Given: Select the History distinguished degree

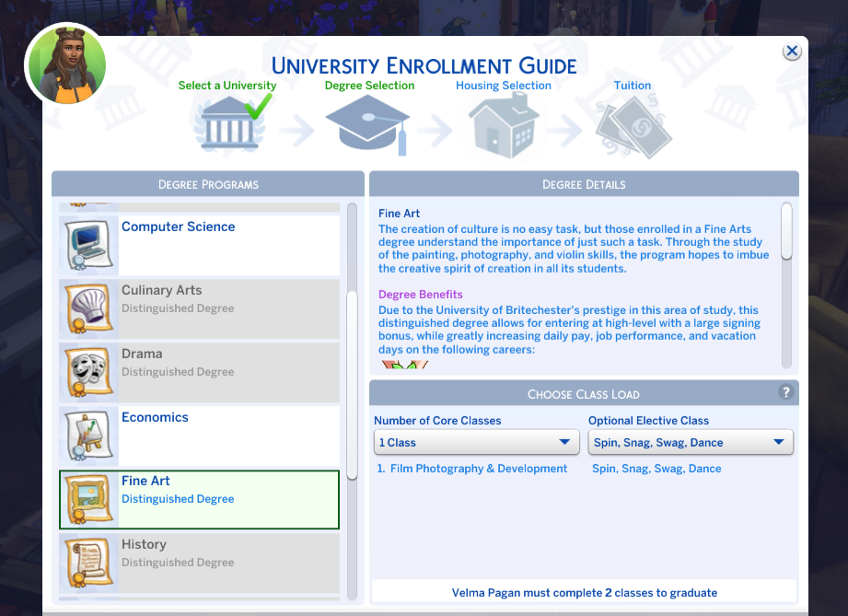Looking at the screenshot, I should point(200,563).
